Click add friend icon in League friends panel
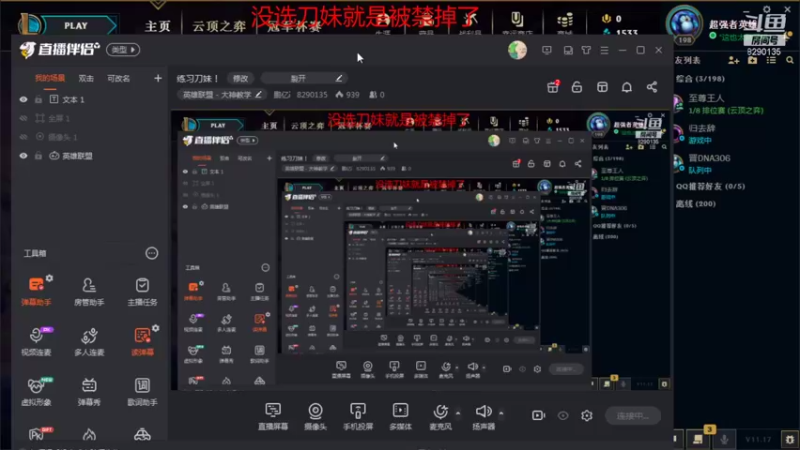 point(733,60)
